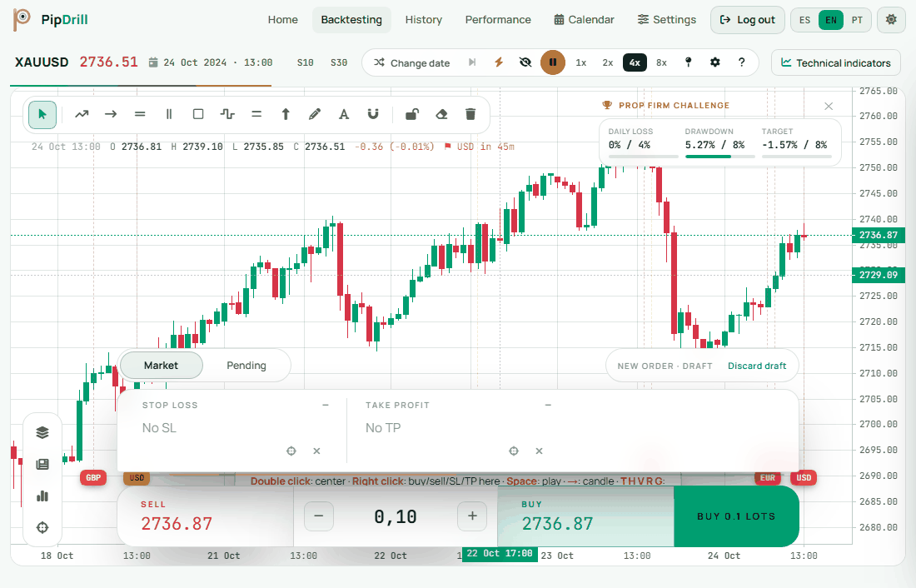Select the up arrow marker tool

pyautogui.click(x=286, y=115)
